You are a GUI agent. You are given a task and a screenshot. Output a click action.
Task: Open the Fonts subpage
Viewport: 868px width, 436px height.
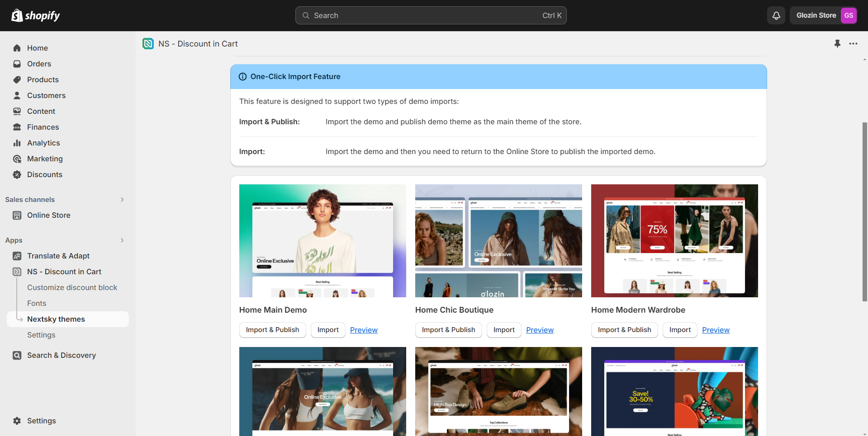point(37,303)
